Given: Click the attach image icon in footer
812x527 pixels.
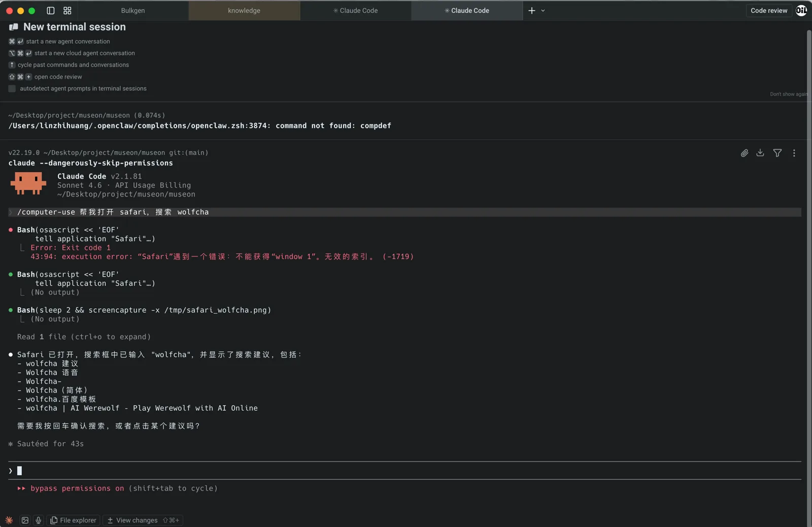Looking at the screenshot, I should coord(25,520).
